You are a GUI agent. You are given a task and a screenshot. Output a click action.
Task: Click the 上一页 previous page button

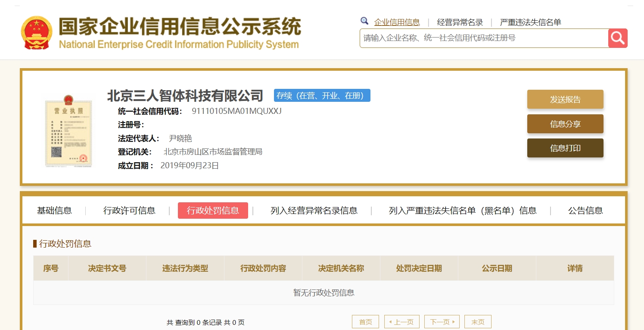coord(402,322)
